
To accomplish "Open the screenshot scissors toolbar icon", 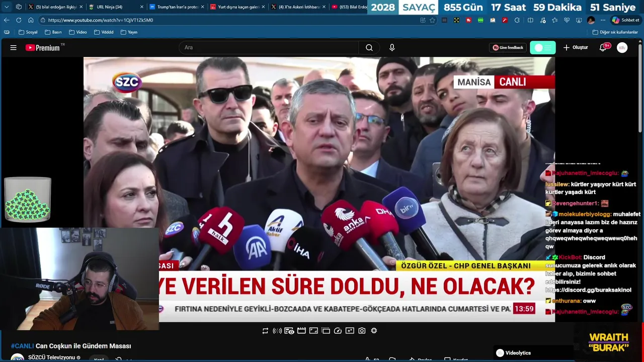I will point(579,20).
